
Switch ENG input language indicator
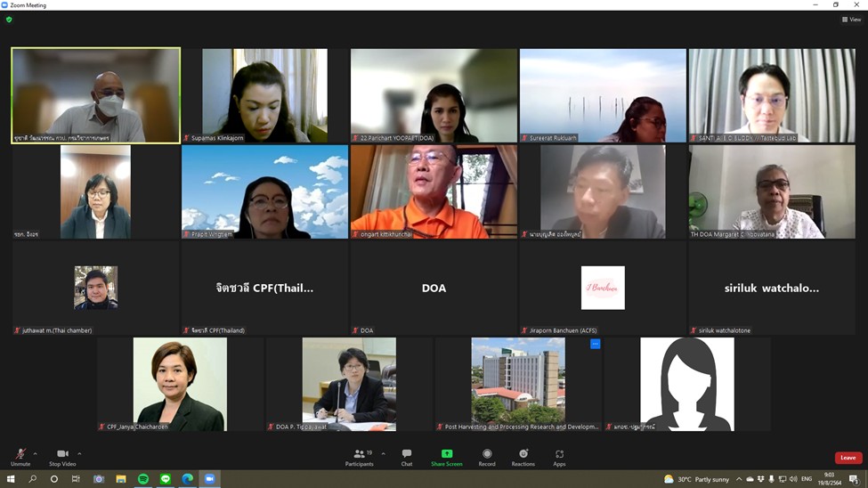tap(807, 479)
